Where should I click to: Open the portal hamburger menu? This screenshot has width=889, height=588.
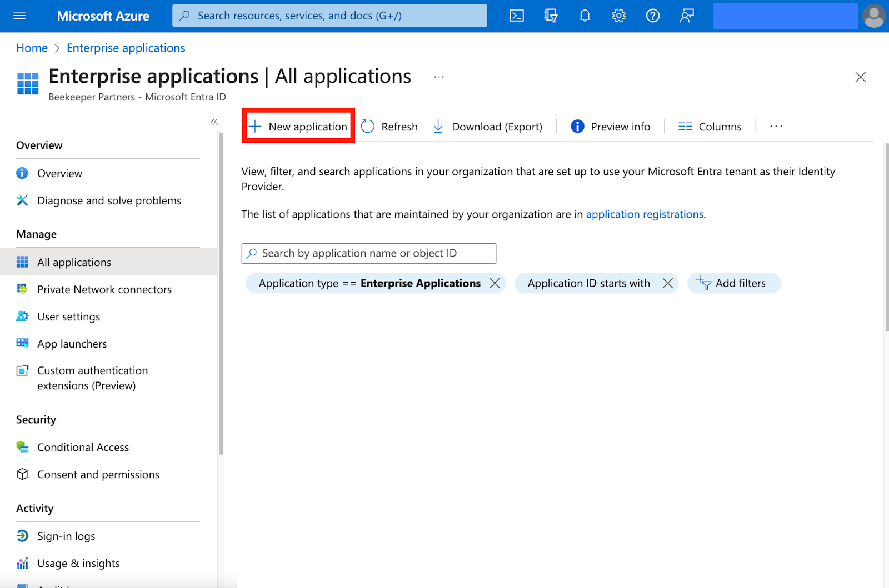click(x=19, y=16)
